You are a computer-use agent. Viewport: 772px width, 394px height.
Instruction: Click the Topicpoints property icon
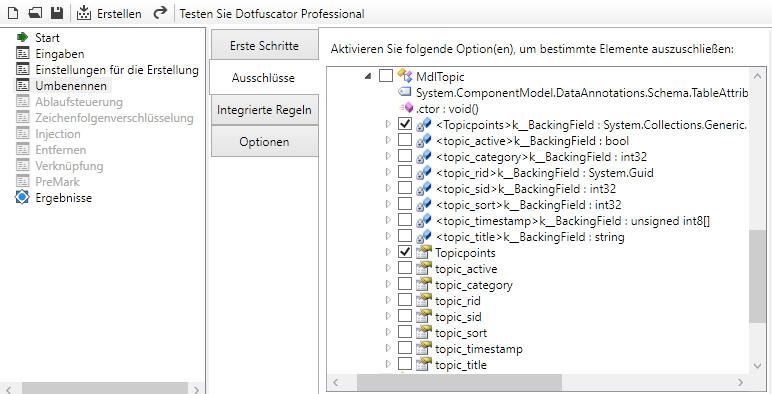(x=423, y=253)
